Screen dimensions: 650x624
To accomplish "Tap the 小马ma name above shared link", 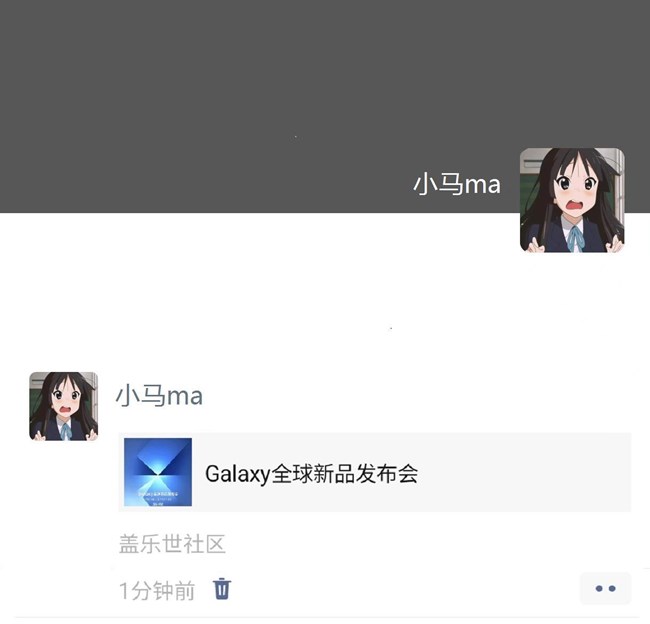I will pyautogui.click(x=159, y=395).
